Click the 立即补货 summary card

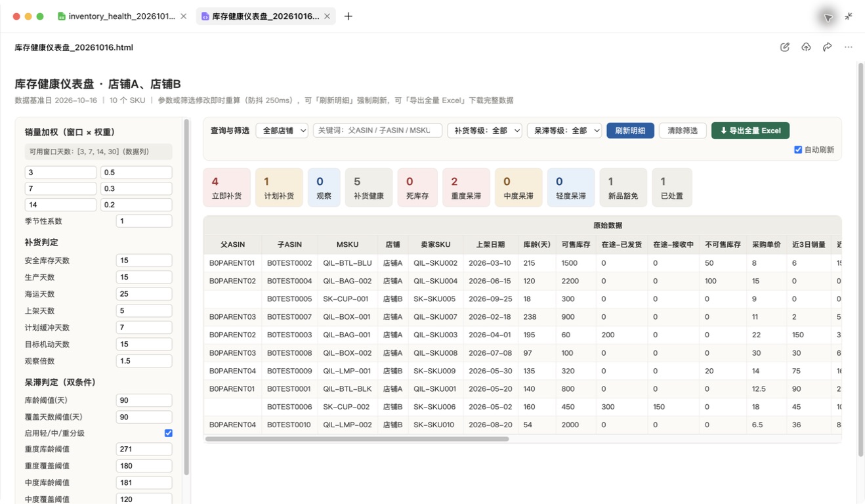[x=227, y=188]
